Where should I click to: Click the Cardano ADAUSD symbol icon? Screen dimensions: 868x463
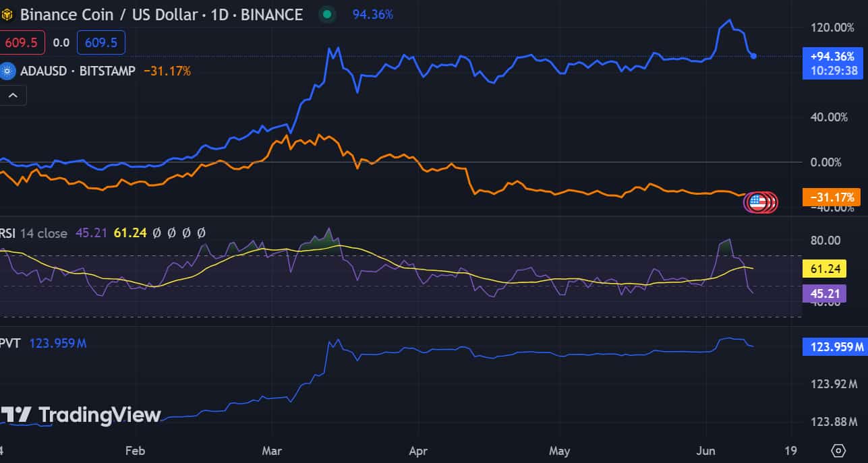(x=7, y=71)
